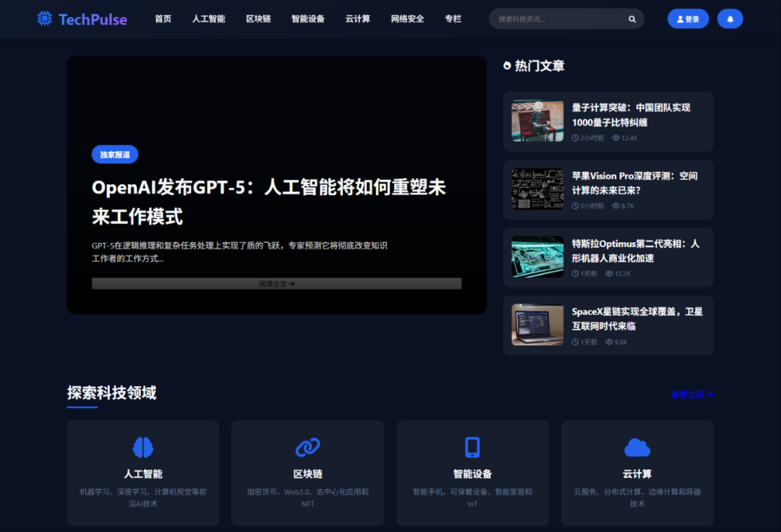Screen dimensions: 781x532
Task: Click description 机器学习、深度学习 on 人工智能 card
Action: click(x=143, y=497)
